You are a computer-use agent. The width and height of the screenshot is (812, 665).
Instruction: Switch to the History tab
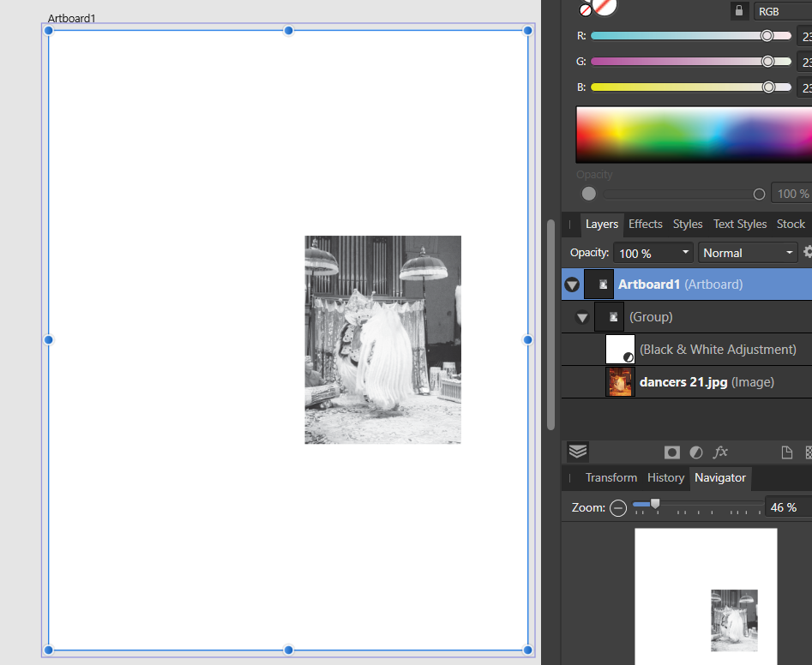pyautogui.click(x=665, y=478)
